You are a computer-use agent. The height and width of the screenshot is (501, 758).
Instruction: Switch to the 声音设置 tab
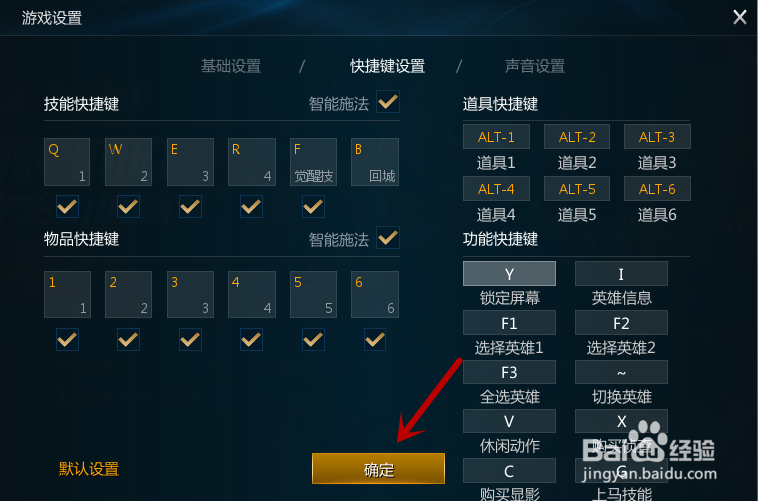(x=535, y=66)
